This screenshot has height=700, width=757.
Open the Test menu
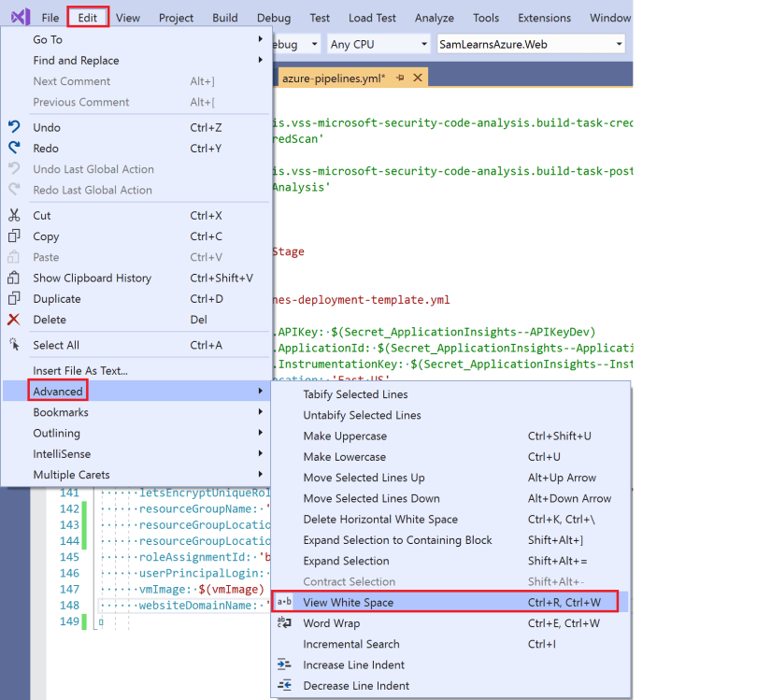(320, 18)
